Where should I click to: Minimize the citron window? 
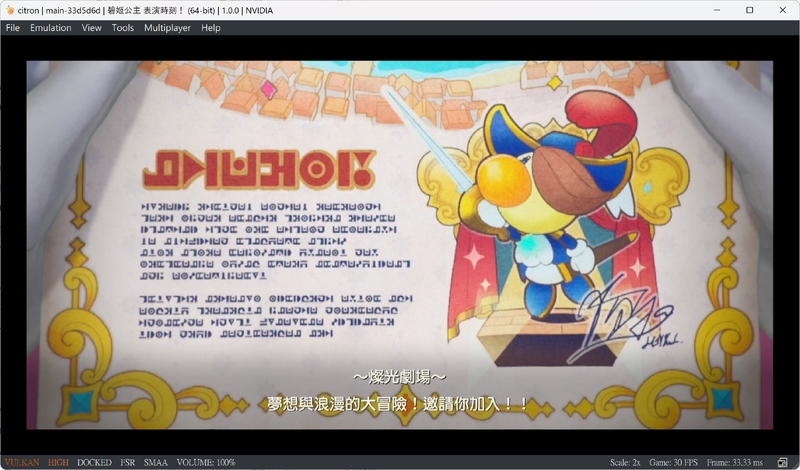click(717, 10)
